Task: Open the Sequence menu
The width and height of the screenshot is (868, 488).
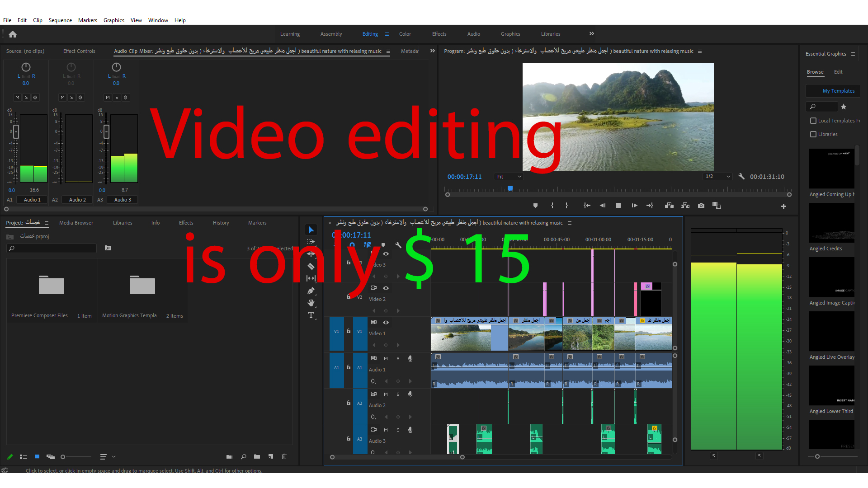Action: [x=60, y=20]
